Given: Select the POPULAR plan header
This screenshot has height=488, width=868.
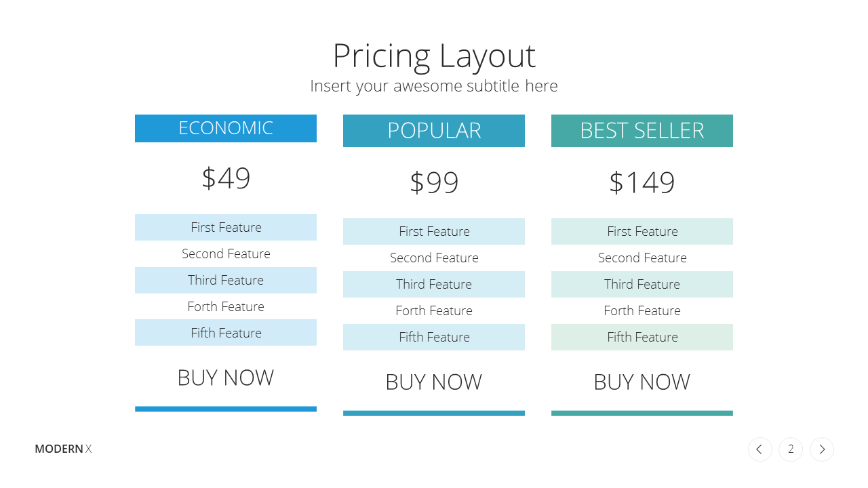Looking at the screenshot, I should [434, 131].
